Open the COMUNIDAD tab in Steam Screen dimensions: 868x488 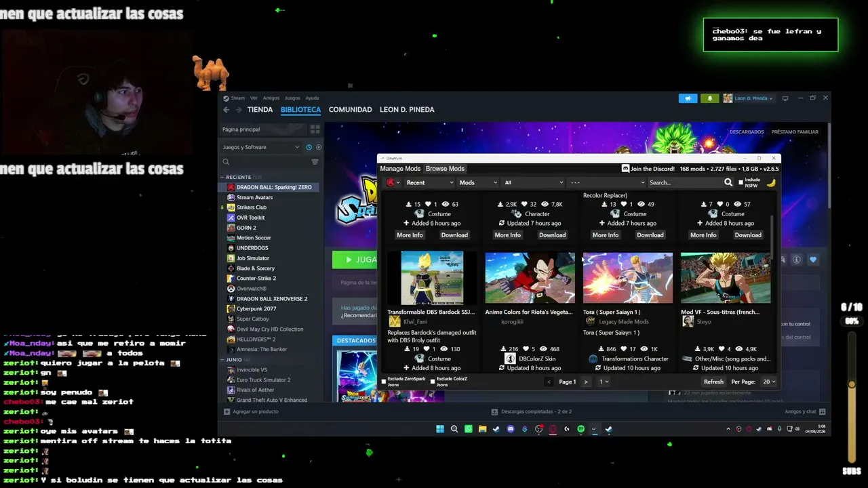pos(350,110)
